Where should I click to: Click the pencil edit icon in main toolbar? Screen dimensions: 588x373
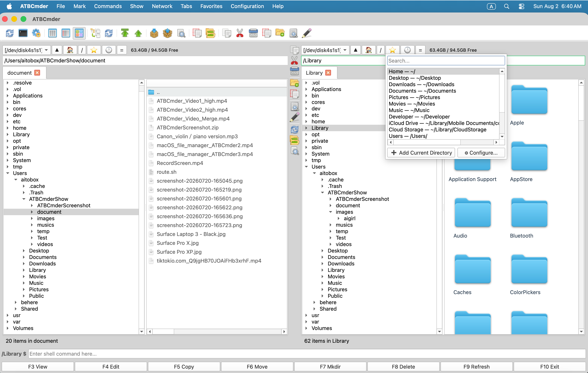click(x=307, y=33)
